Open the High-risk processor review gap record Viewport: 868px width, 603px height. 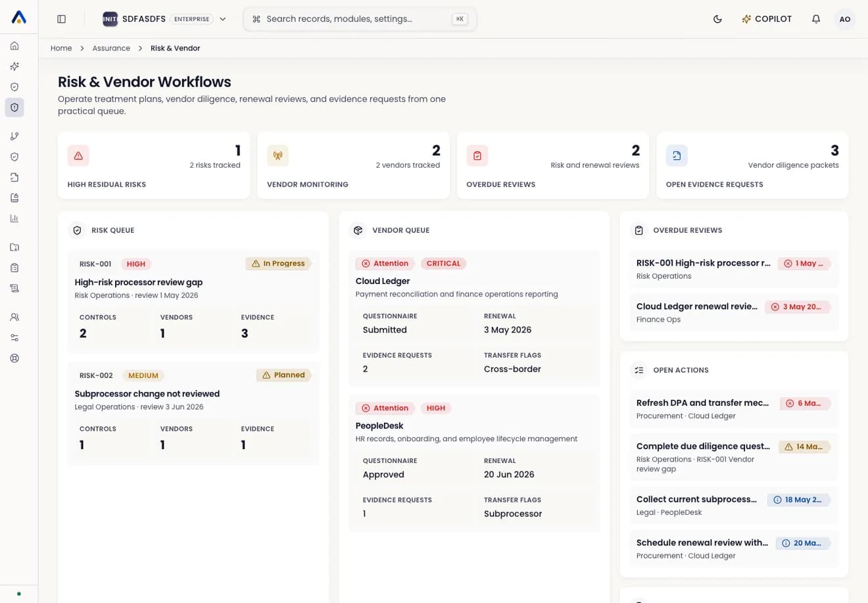139,282
